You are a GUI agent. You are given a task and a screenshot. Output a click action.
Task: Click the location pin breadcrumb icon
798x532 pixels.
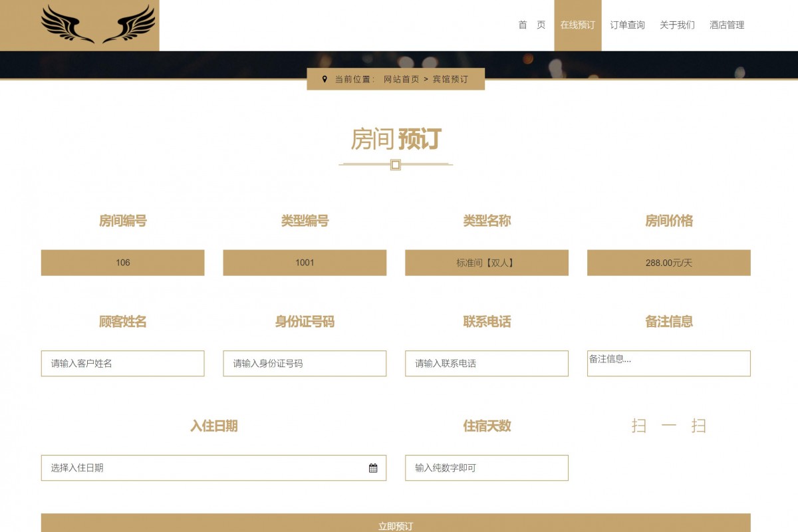[324, 78]
